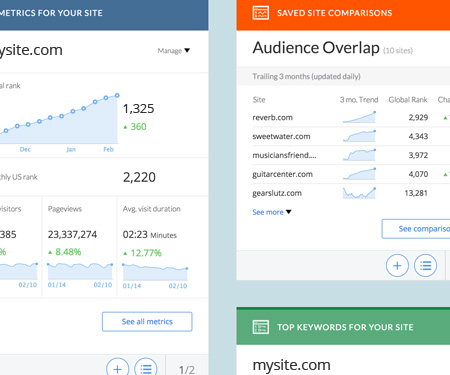
Task: Click the rank 4,070 for guitarcenter.com
Action: coord(418,174)
